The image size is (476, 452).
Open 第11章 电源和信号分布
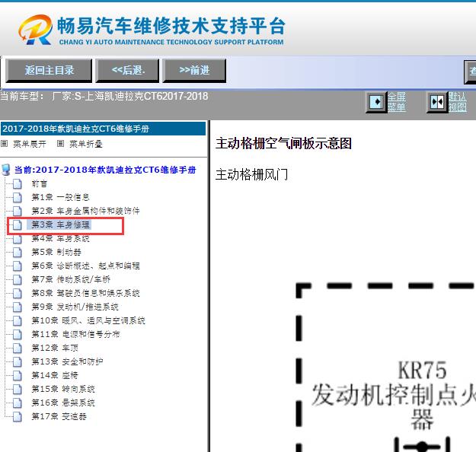[x=76, y=334]
